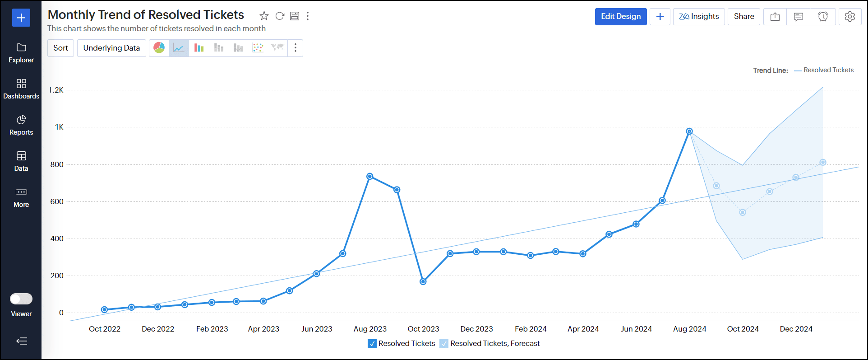Select the scatter plot chart type
This screenshot has width=868, height=360.
(258, 48)
